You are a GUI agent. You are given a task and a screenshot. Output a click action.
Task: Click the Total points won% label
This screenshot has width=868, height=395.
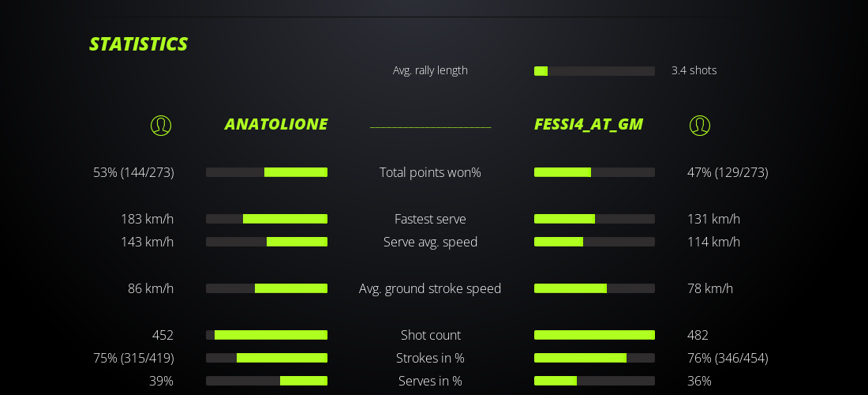pos(430,172)
